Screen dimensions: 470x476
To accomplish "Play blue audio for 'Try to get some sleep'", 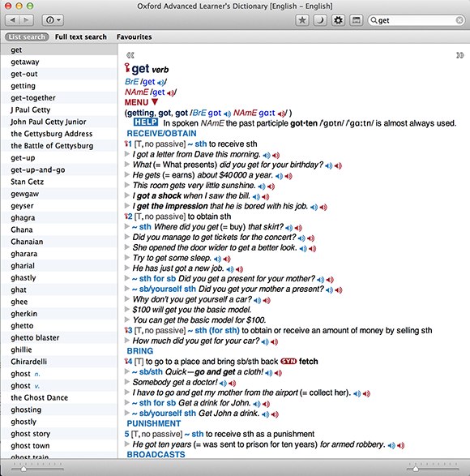I will pyautogui.click(x=217, y=259).
